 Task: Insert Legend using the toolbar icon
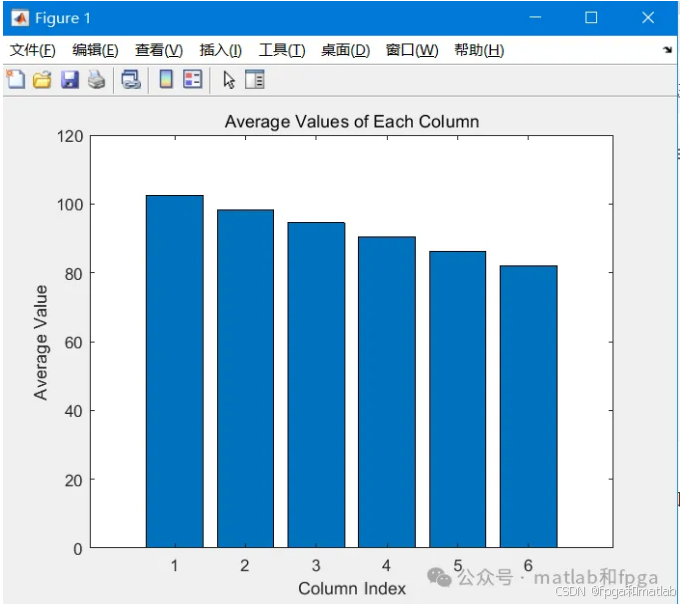coord(193,79)
